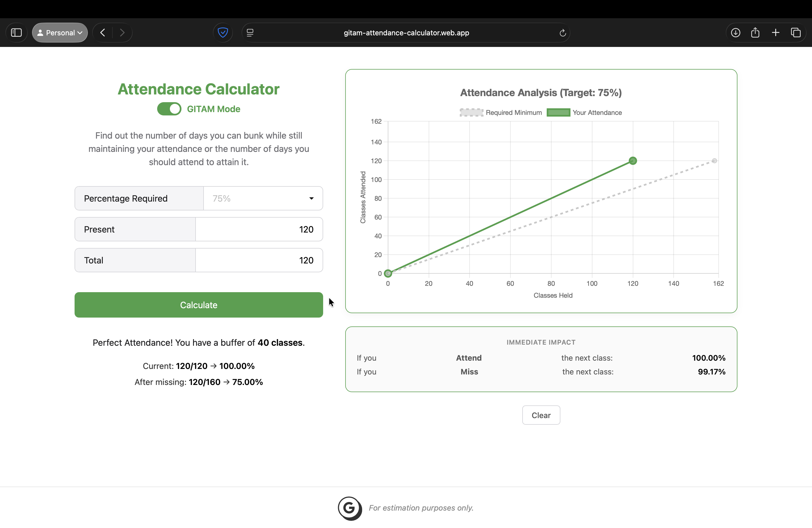Click the Clear button
The width and height of the screenshot is (812, 528).
pos(541,415)
